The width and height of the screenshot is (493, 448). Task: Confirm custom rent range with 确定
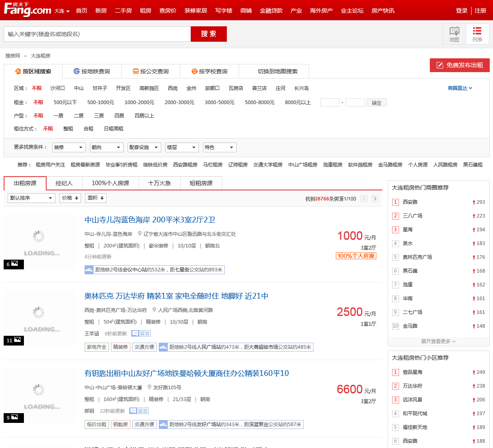[377, 103]
